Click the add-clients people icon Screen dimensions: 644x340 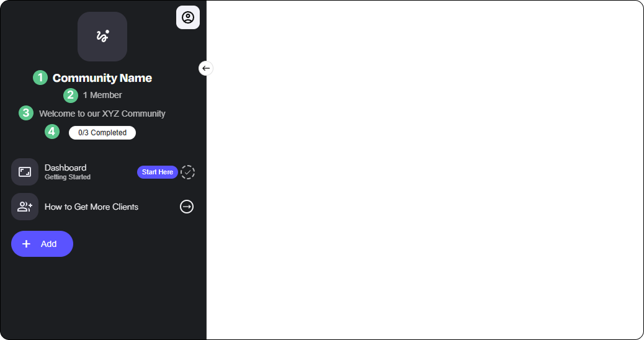point(25,207)
